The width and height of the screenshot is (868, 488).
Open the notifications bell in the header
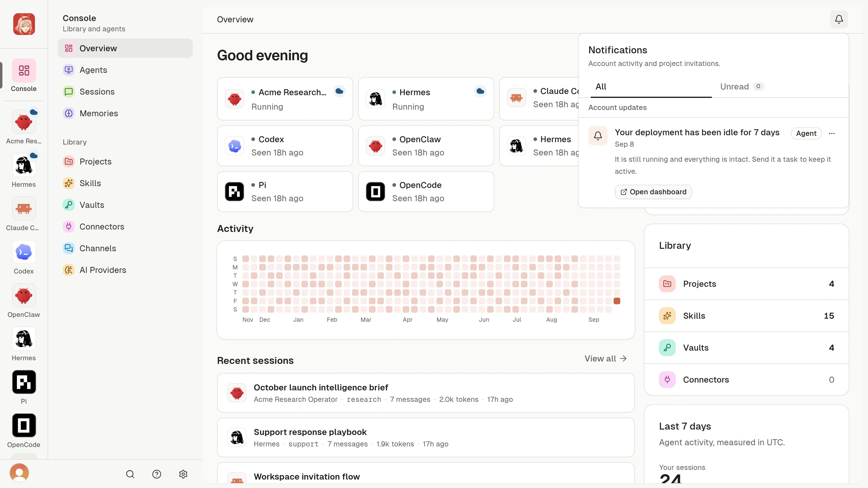pos(839,19)
